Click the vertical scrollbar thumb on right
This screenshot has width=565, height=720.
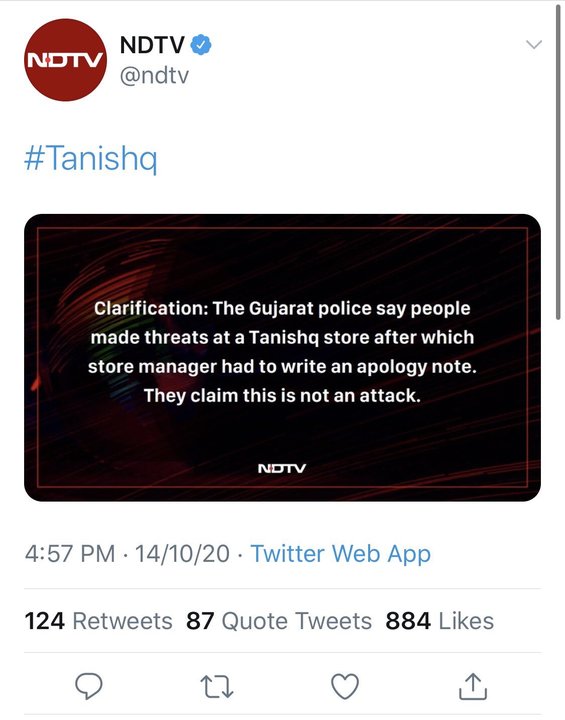pyautogui.click(x=559, y=161)
